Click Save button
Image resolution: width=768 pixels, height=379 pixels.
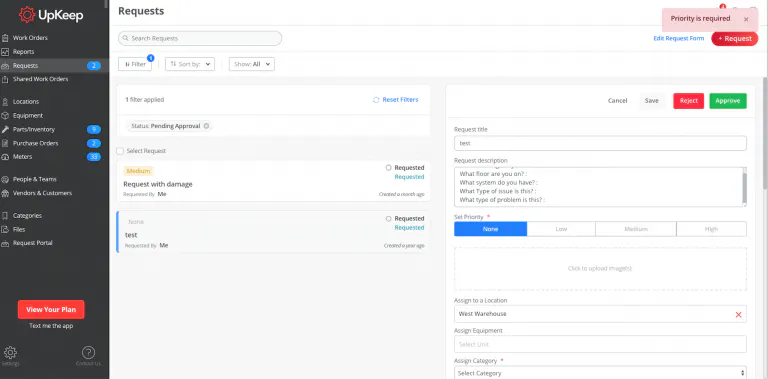tap(651, 101)
